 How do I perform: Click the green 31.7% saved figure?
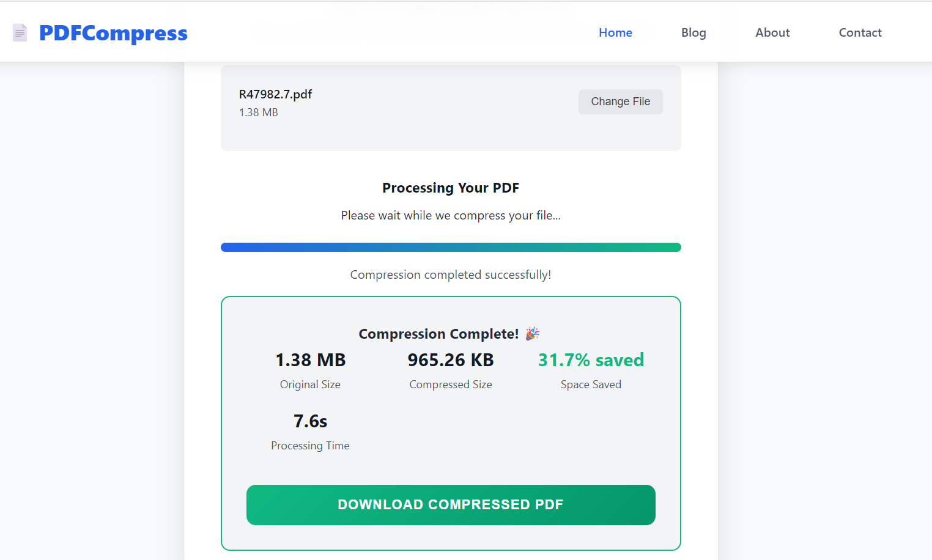tap(591, 360)
